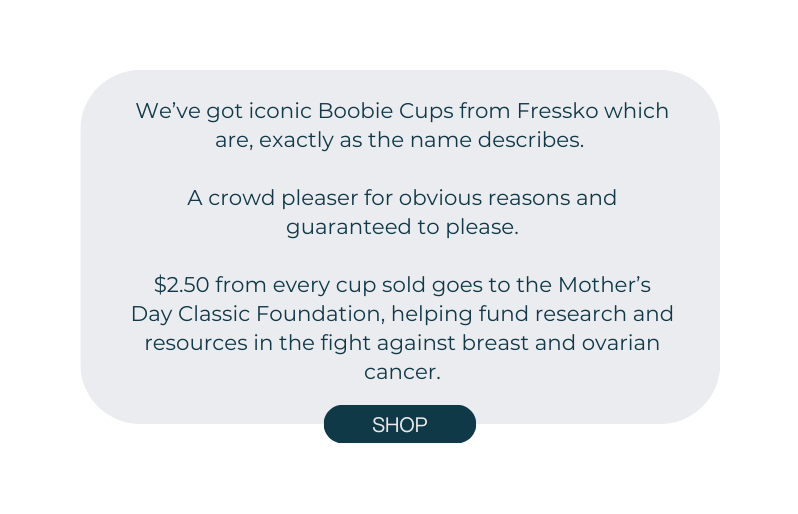The height and width of the screenshot is (514, 798).
Task: Select the Boobie Cups phrase
Action: coord(385,112)
